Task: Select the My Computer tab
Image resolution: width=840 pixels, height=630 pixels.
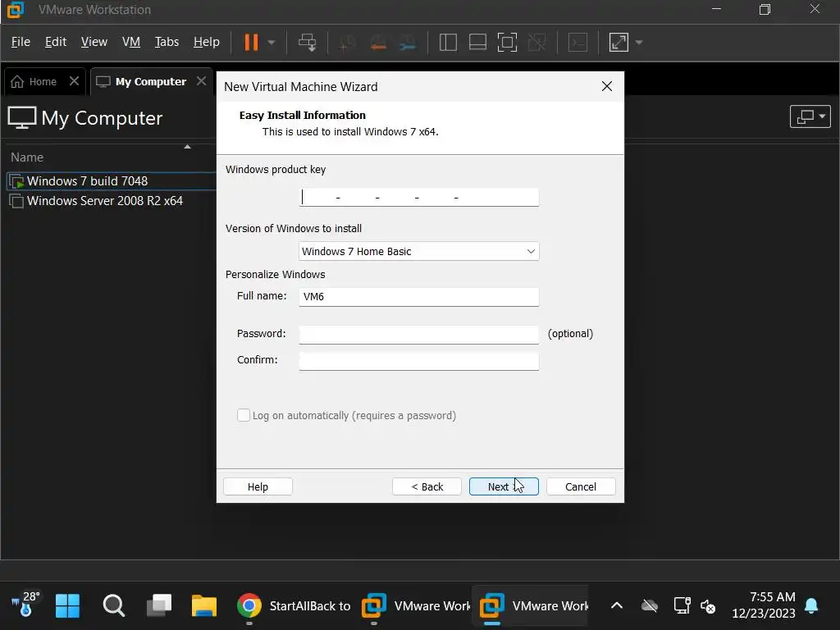Action: coord(142,81)
